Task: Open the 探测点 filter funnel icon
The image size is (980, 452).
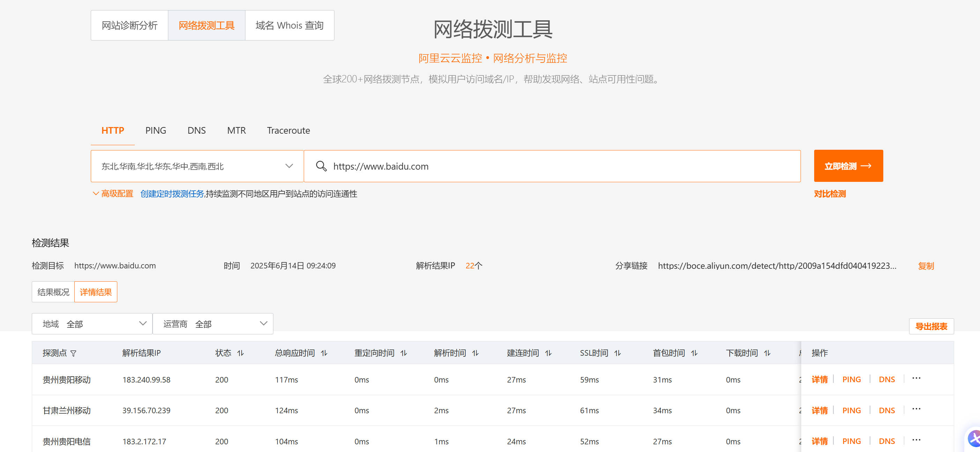Action: click(x=73, y=354)
